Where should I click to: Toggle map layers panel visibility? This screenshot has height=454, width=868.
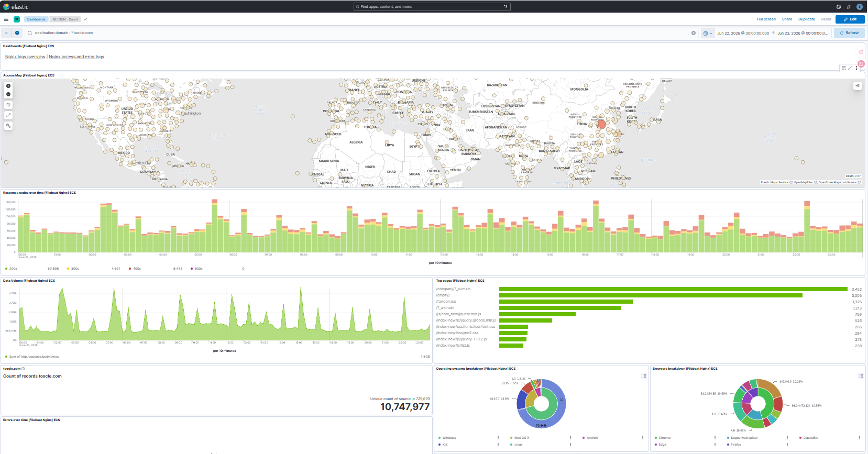pyautogui.click(x=858, y=86)
